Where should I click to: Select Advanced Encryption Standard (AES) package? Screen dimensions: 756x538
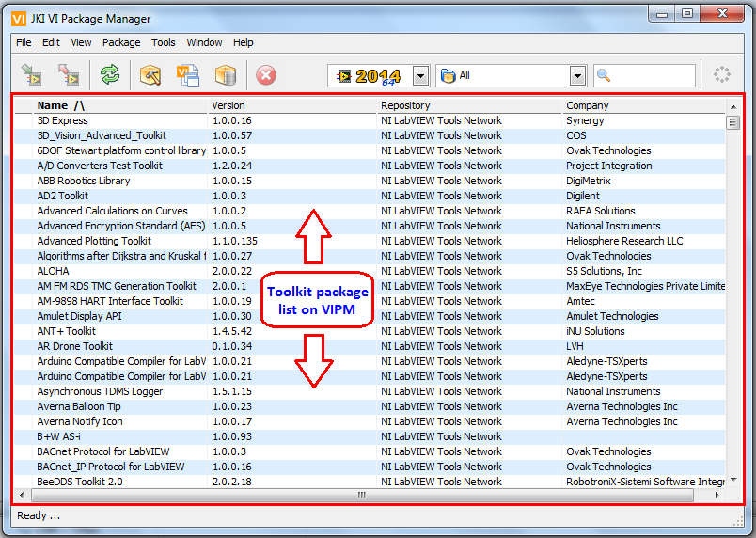click(x=370, y=226)
